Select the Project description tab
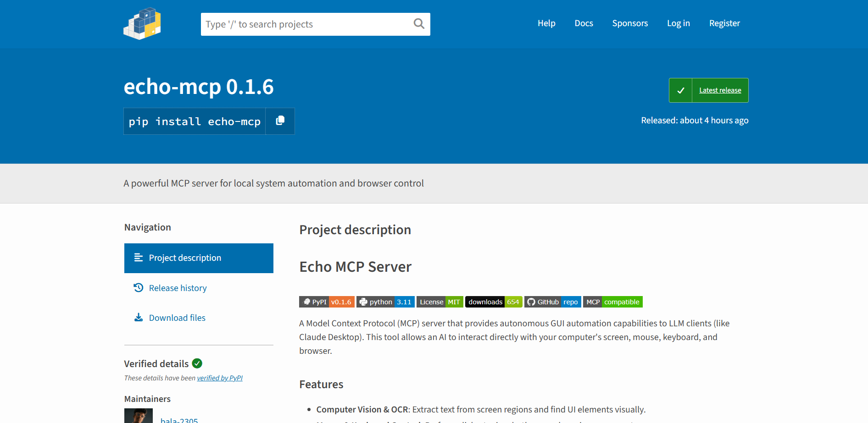This screenshot has height=423, width=868. click(199, 258)
